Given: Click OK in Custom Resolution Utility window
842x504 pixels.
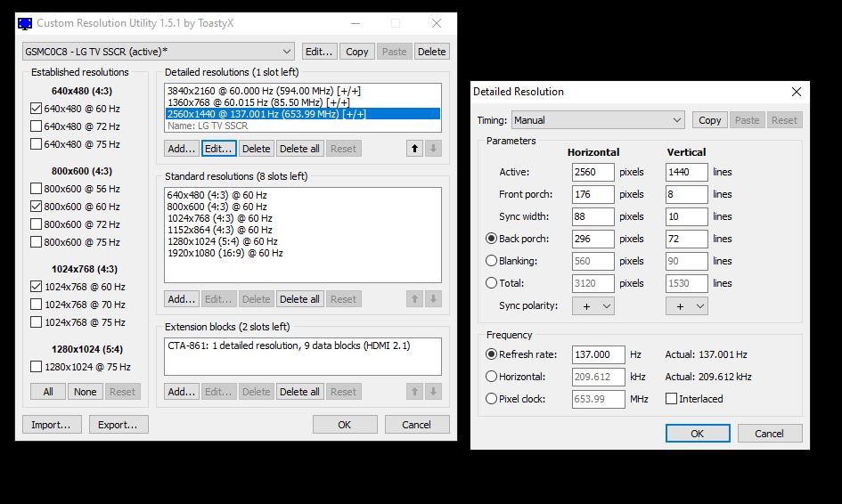Looking at the screenshot, I should 345,425.
